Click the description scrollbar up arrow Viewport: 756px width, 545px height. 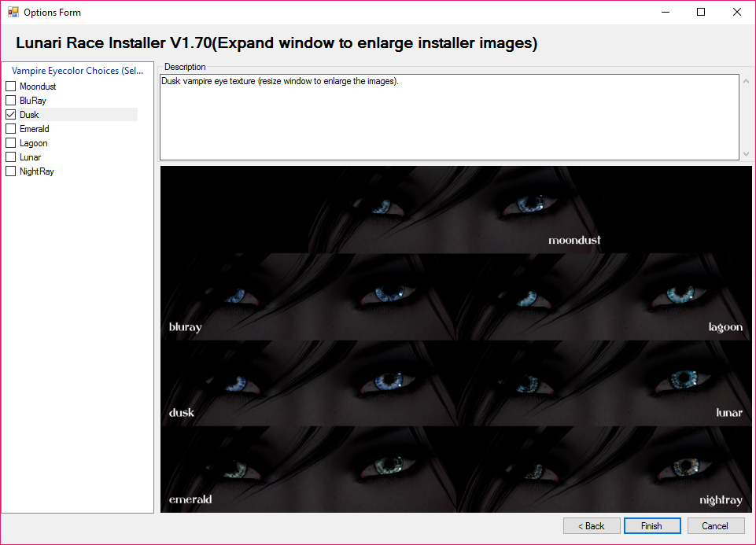pos(746,81)
